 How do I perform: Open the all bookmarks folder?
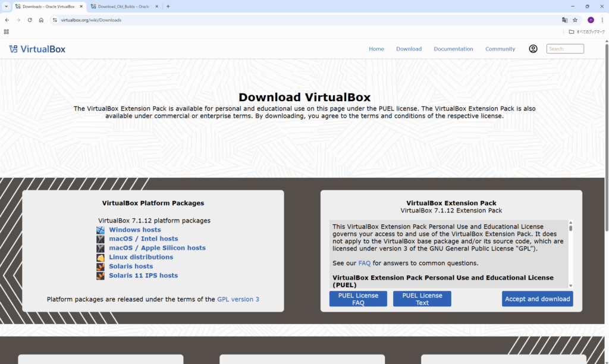coord(586,32)
